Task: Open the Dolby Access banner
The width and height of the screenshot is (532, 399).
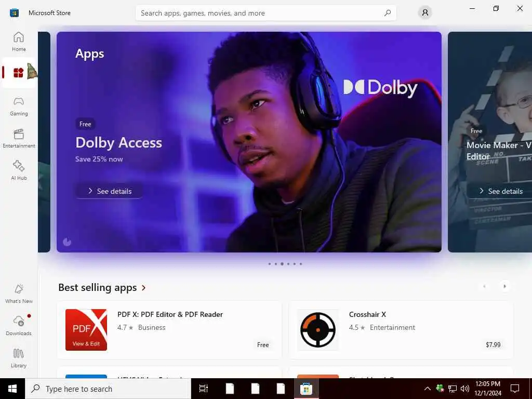Action: (249, 142)
